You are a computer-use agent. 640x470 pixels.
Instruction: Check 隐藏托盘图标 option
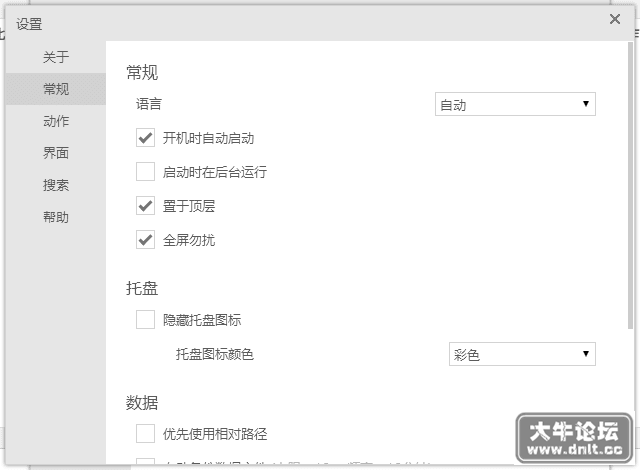coord(145,319)
